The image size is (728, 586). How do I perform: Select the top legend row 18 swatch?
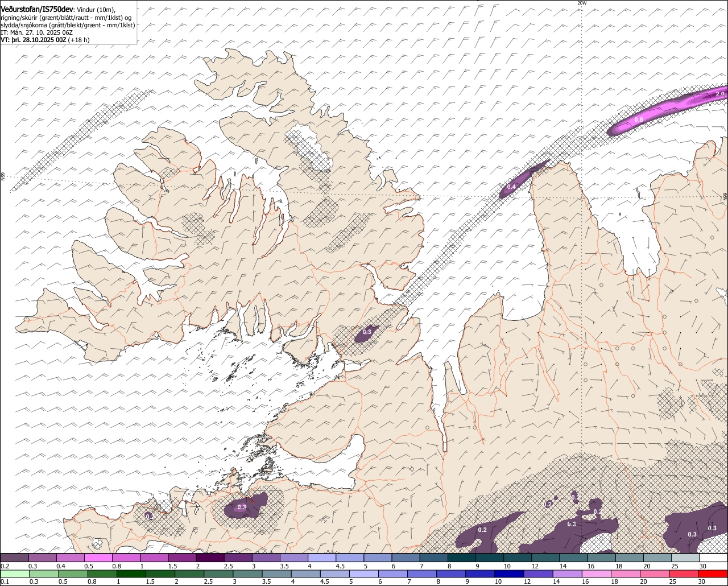[630, 558]
